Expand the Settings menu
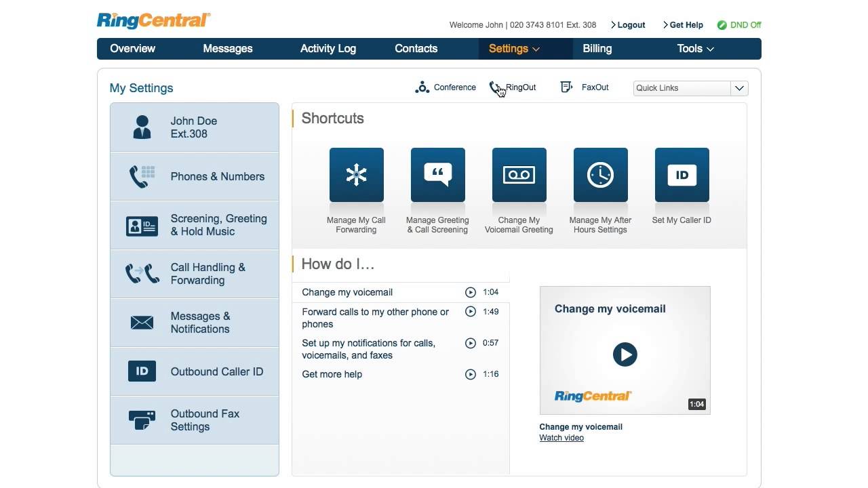This screenshot has width=868, height=488. (x=513, y=48)
